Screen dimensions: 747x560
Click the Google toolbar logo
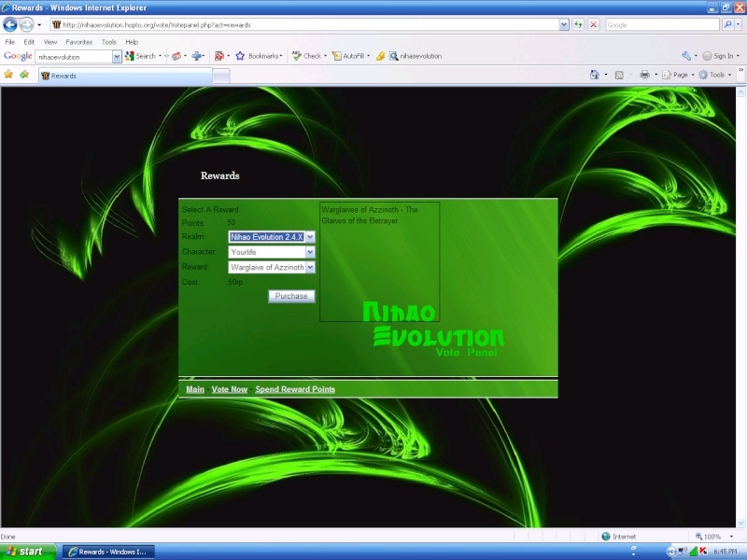coord(18,56)
